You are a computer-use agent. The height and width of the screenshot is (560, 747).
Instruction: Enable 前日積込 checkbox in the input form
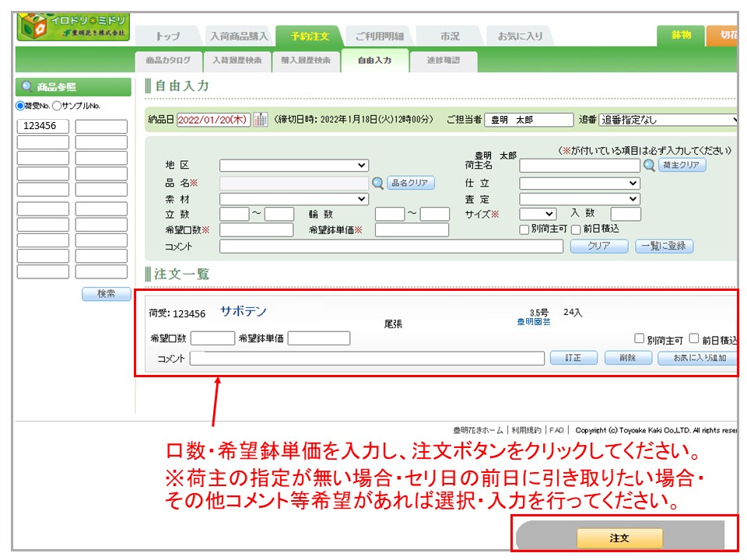pos(576,229)
